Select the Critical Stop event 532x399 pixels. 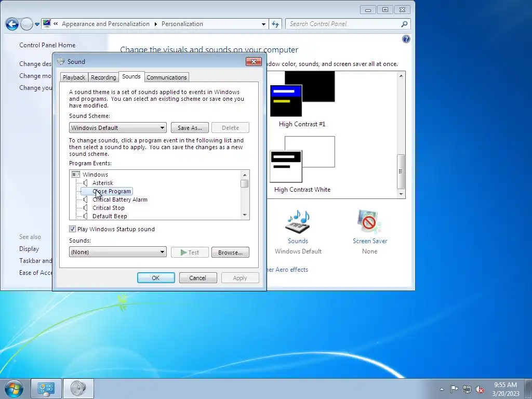pyautogui.click(x=108, y=208)
